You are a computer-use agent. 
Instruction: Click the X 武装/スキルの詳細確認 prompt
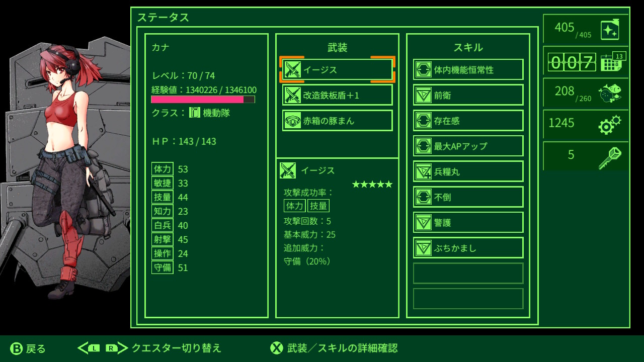pyautogui.click(x=334, y=348)
